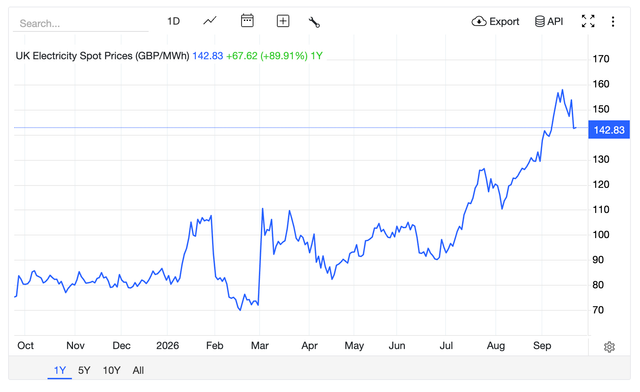This screenshot has height=392, width=640.
Task: Select the 1Y time range tab
Action: click(60, 370)
